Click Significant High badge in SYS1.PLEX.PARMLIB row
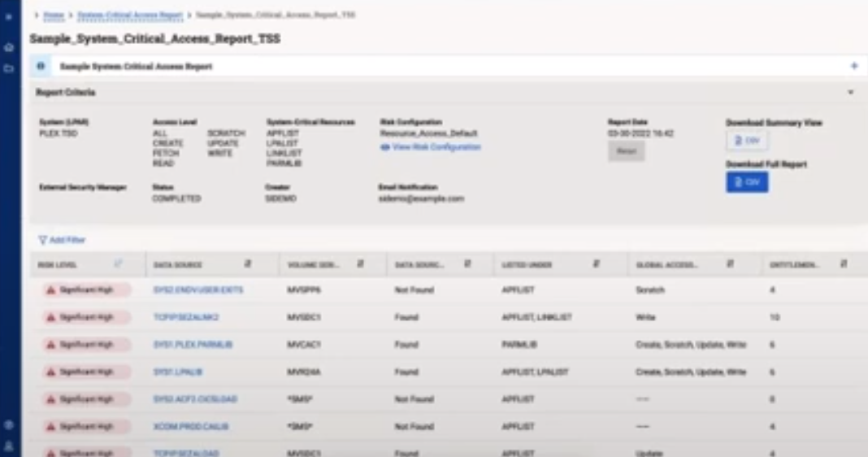This screenshot has height=457, width=868. point(86,345)
